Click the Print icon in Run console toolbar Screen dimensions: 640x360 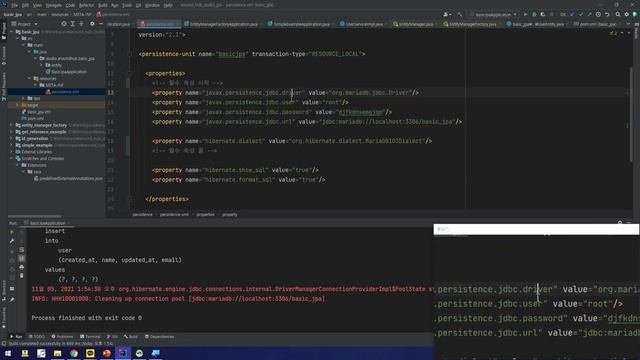tap(22, 267)
